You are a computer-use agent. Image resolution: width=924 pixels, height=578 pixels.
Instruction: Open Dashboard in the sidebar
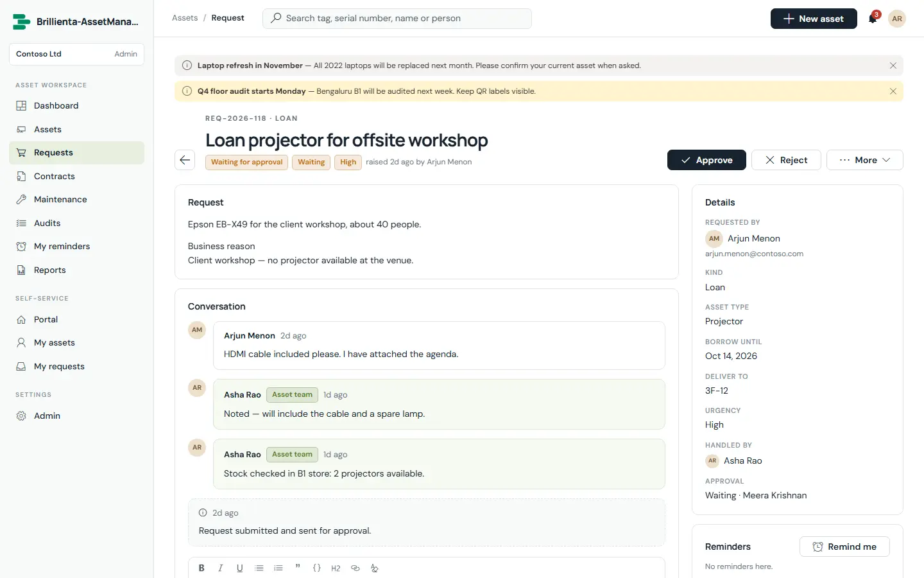(77, 106)
